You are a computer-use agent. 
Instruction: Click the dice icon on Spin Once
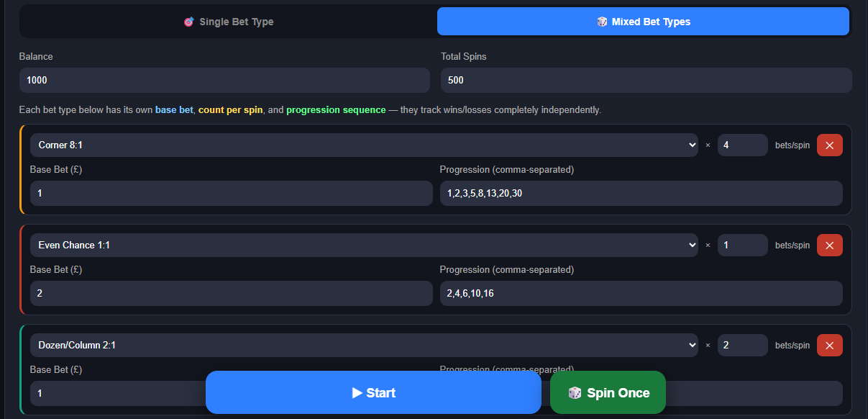tap(575, 392)
